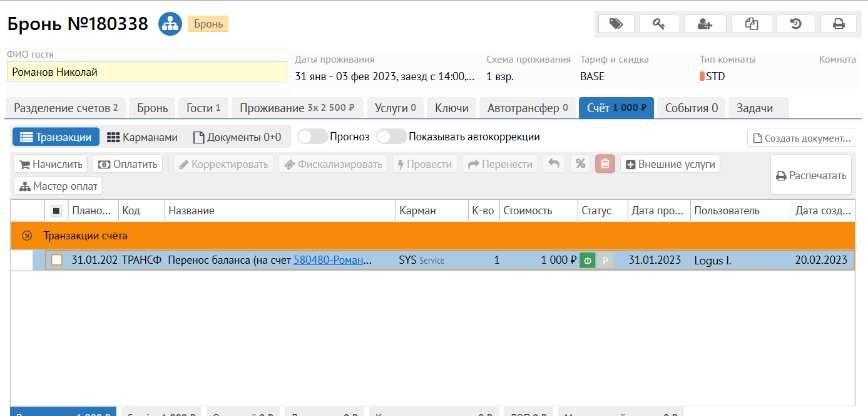The height and width of the screenshot is (416, 868).
Task: Open the Документы 0+0 view
Action: (237, 137)
